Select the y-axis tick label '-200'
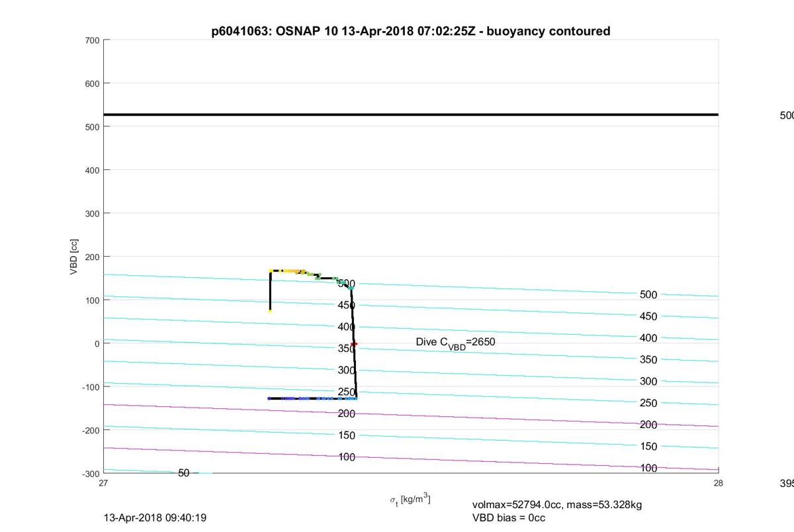 pos(91,430)
